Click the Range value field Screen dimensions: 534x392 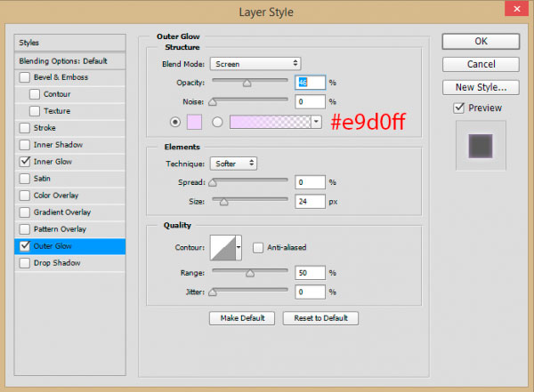click(x=310, y=273)
